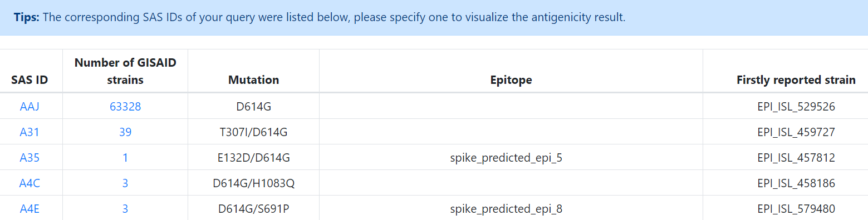
Task: Click the T307I/D614G mutation cell
Action: (x=253, y=132)
